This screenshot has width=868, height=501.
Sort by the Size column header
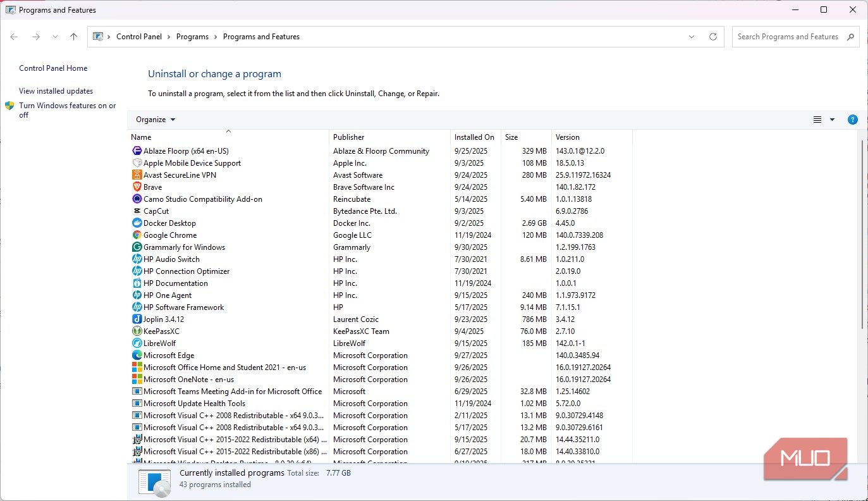pyautogui.click(x=526, y=137)
